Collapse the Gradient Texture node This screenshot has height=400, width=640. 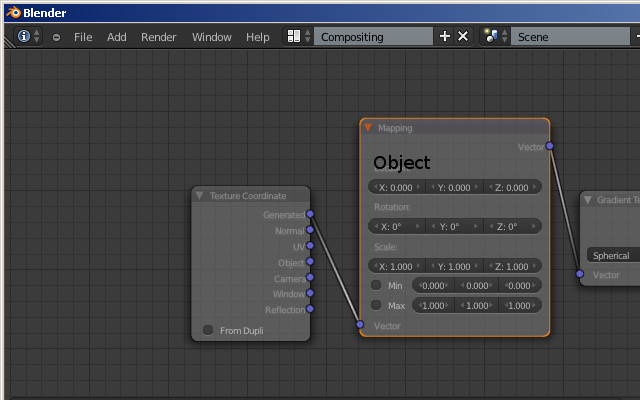pos(588,200)
